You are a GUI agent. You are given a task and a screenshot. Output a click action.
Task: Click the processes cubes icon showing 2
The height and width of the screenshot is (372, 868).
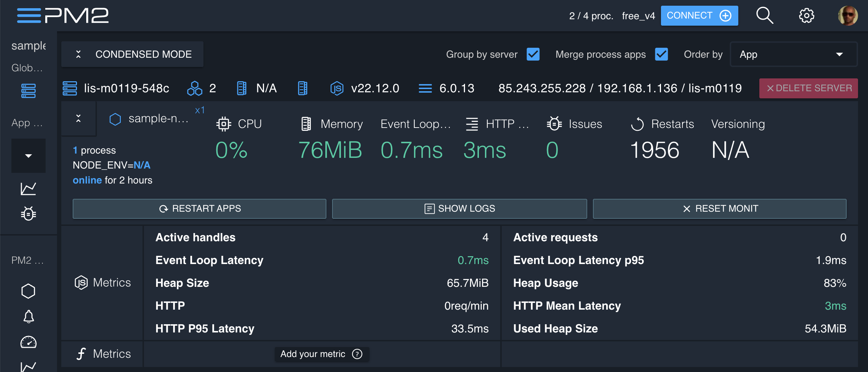coord(195,88)
